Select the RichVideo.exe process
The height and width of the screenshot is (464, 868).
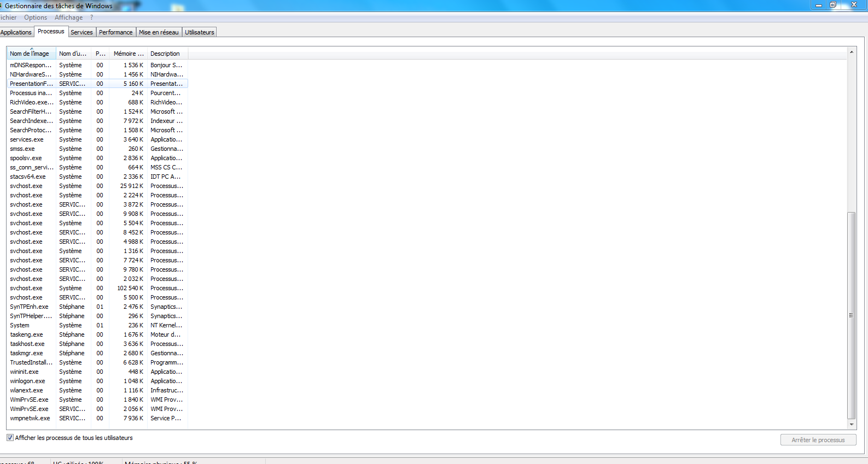(97, 102)
